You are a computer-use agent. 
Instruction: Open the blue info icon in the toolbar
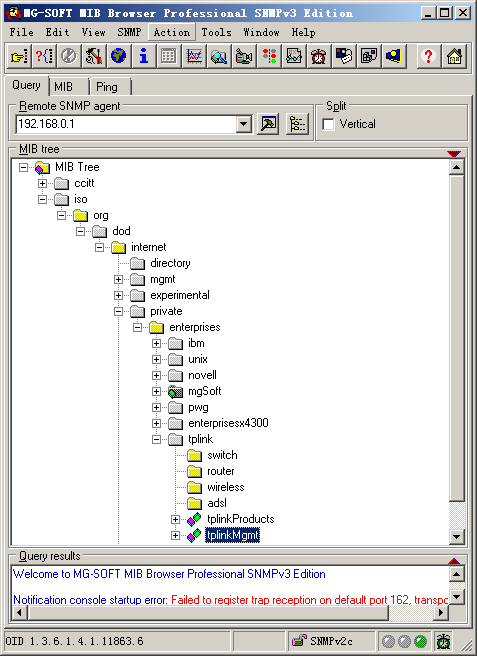click(x=144, y=56)
